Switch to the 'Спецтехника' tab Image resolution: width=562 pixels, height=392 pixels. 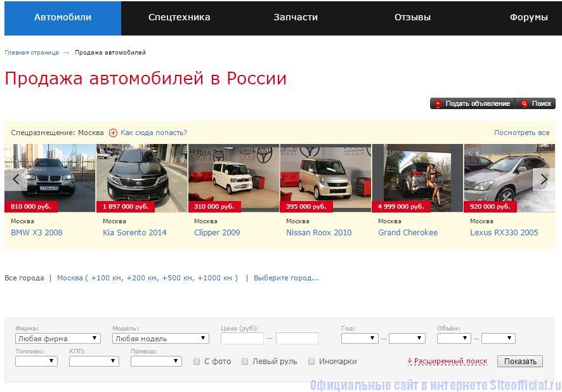click(x=179, y=18)
